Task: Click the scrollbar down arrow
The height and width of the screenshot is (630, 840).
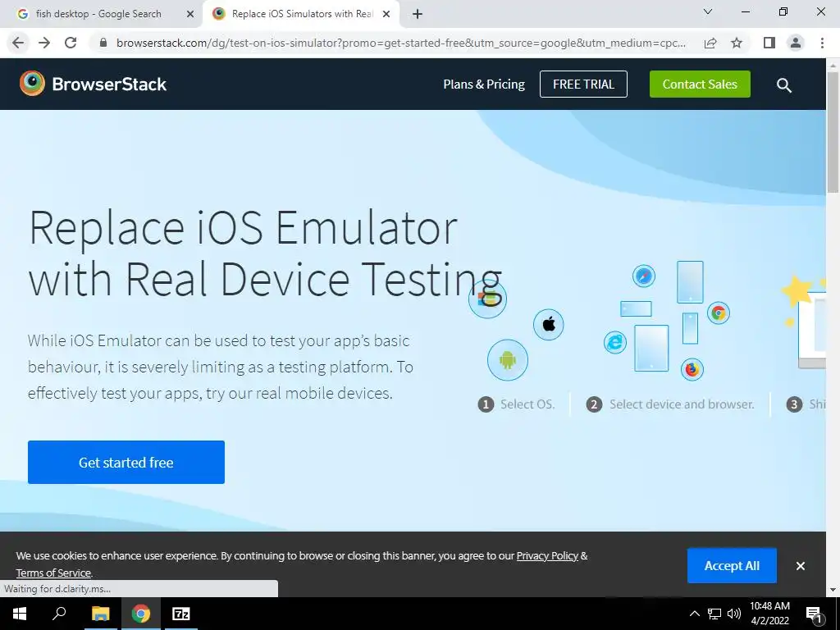Action: point(833,590)
